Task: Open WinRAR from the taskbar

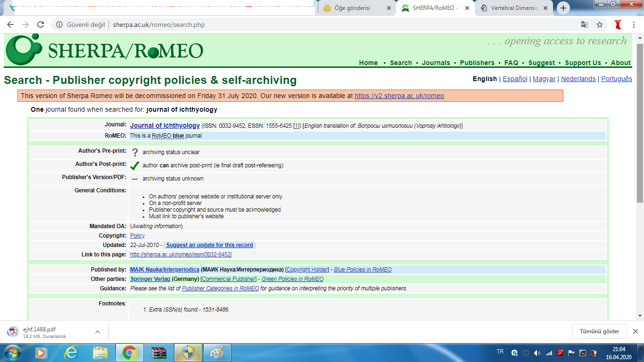Action: 159,352
